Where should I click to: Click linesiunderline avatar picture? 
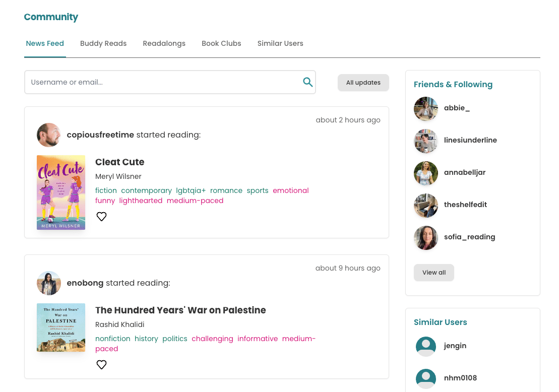[x=425, y=141]
